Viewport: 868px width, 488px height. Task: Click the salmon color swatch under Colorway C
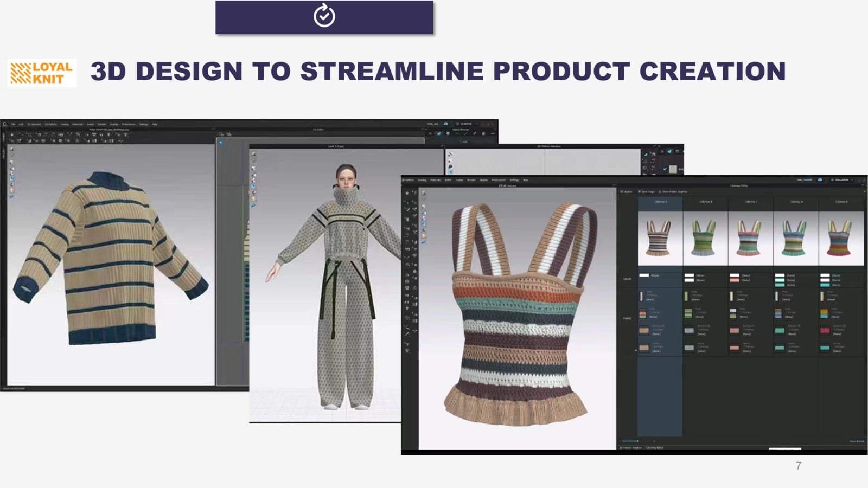click(734, 280)
